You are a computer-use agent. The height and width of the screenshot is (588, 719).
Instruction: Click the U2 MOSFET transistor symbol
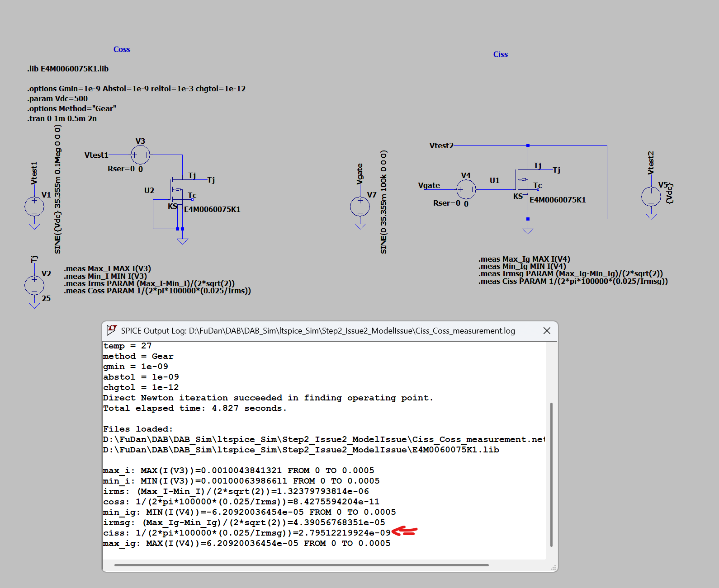176,191
